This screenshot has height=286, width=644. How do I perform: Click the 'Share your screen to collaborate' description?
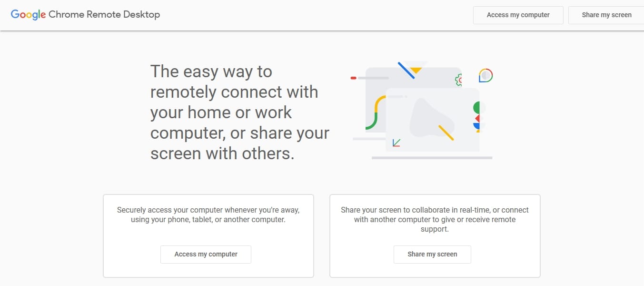pyautogui.click(x=435, y=219)
